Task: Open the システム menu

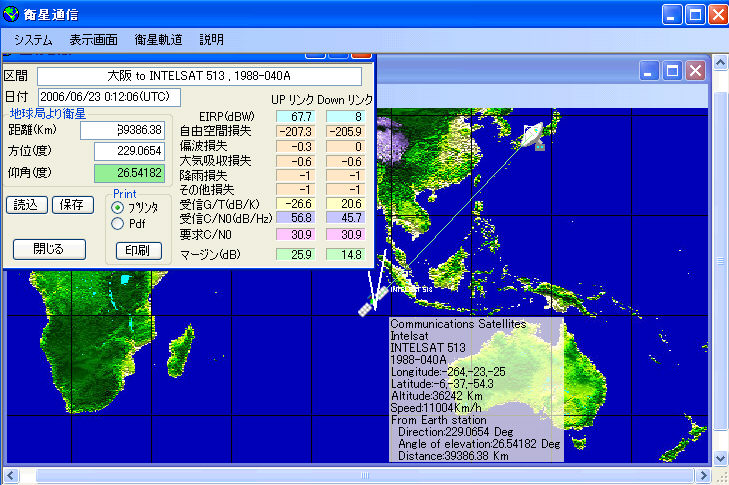Action: click(34, 40)
